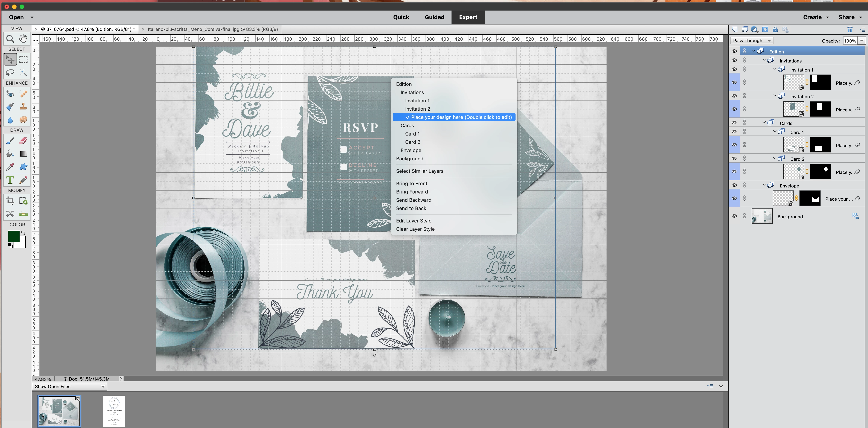Screen dimensions: 868x428
Task: Toggle visibility of Card 1 group
Action: click(734, 132)
